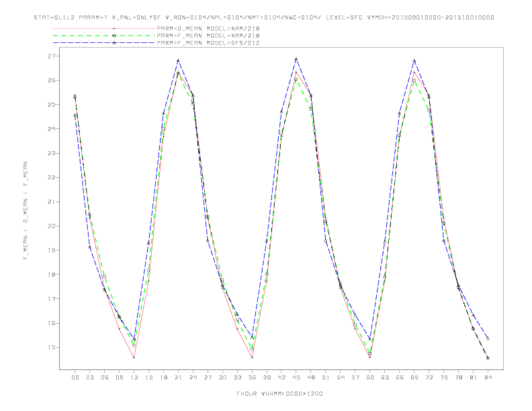
Task: Click y-axis tick value 17
Action: tap(51, 299)
